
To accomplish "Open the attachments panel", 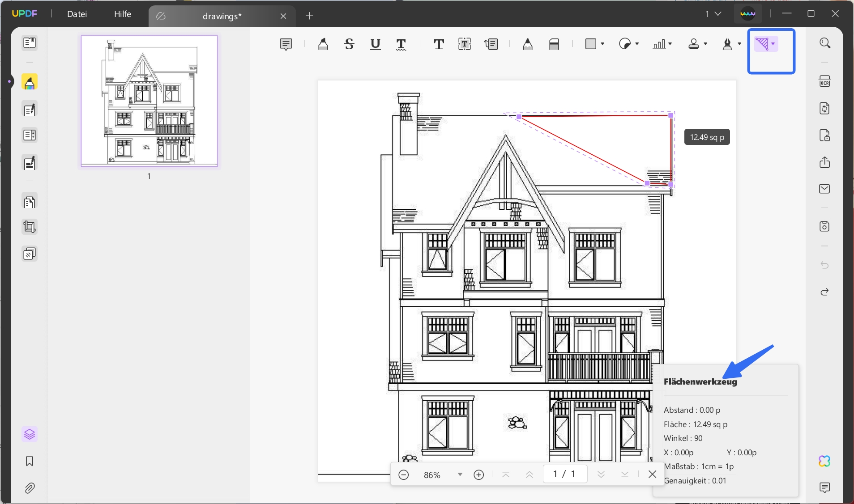I will (x=30, y=488).
